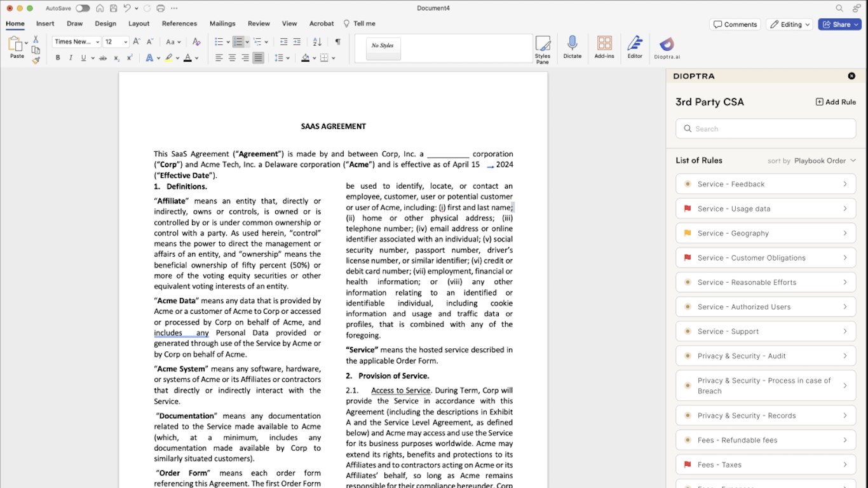Cut selection with the scissors icon

(36, 39)
